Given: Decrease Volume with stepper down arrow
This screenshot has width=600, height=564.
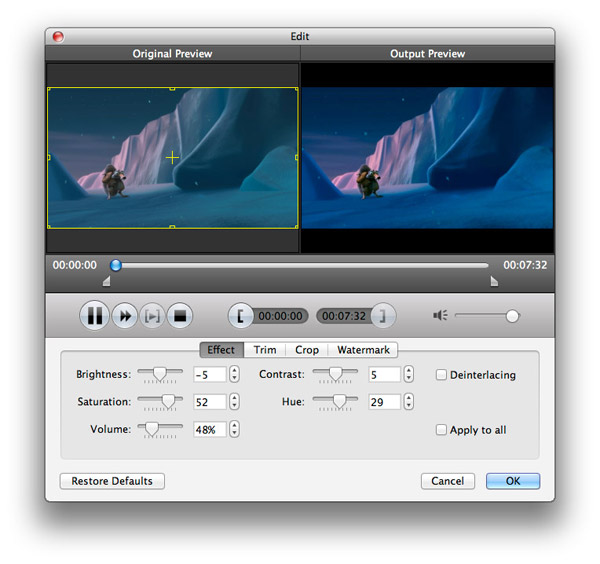Looking at the screenshot, I should [234, 434].
